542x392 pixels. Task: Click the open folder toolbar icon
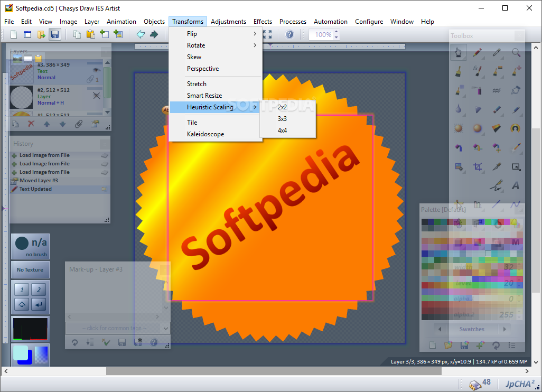(x=41, y=34)
